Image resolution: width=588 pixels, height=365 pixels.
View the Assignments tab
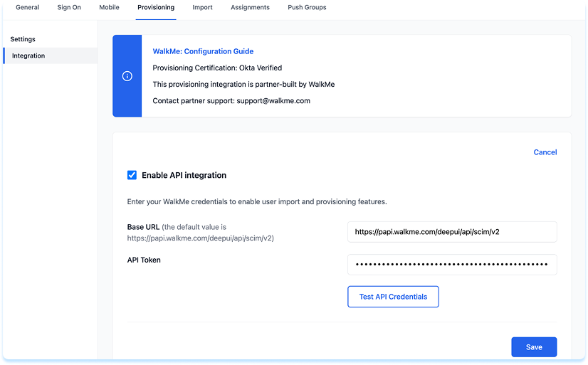250,8
